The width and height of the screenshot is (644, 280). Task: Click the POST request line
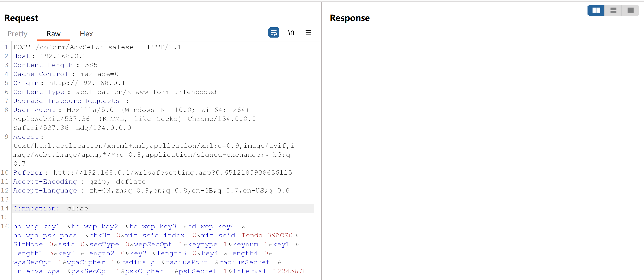point(97,47)
